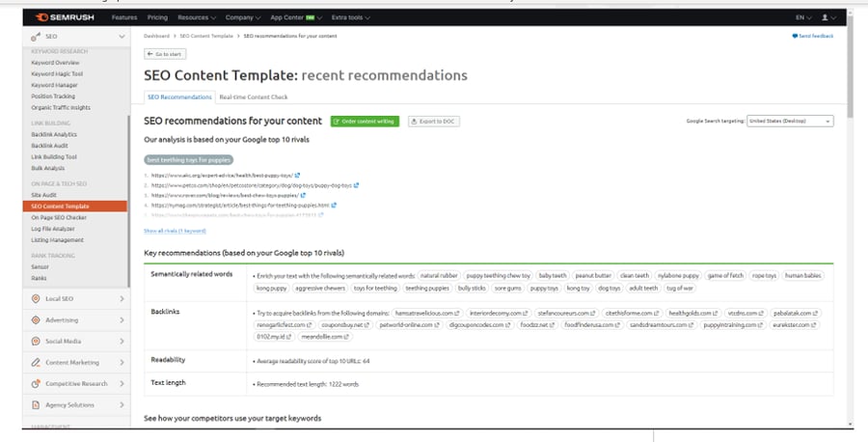Open Link Building Tool in sidebar
Viewport: 868px width, 442px height.
coord(54,156)
